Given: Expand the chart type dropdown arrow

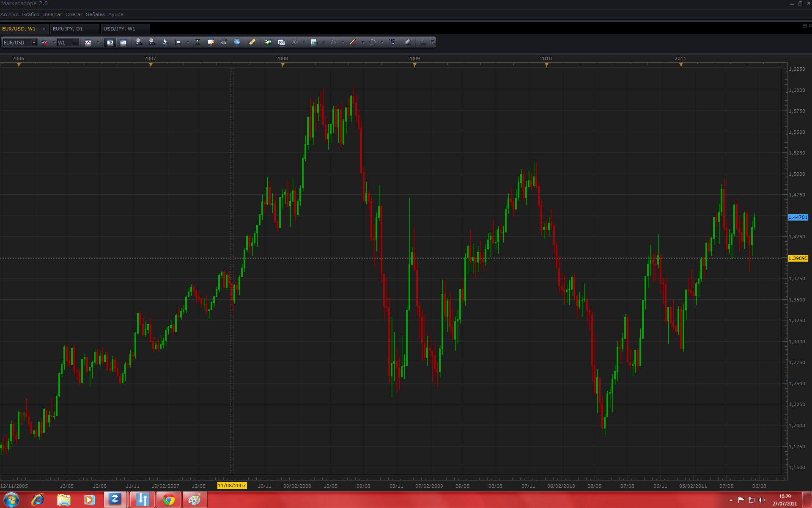Looking at the screenshot, I should (98, 42).
